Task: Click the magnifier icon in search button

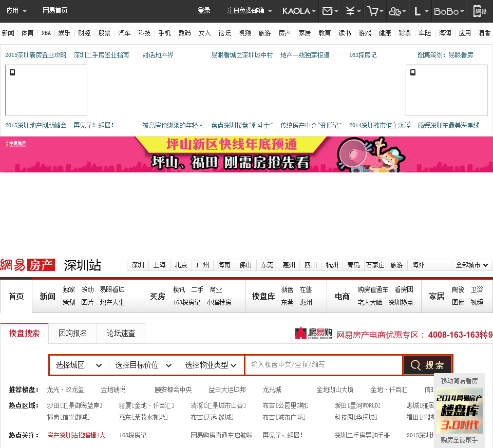Action: (x=415, y=365)
